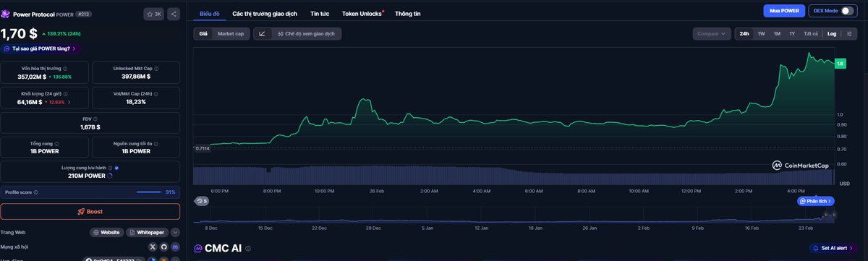This screenshot has height=261, width=868.
Task: Click the Mua POWER buy button
Action: 784,11
